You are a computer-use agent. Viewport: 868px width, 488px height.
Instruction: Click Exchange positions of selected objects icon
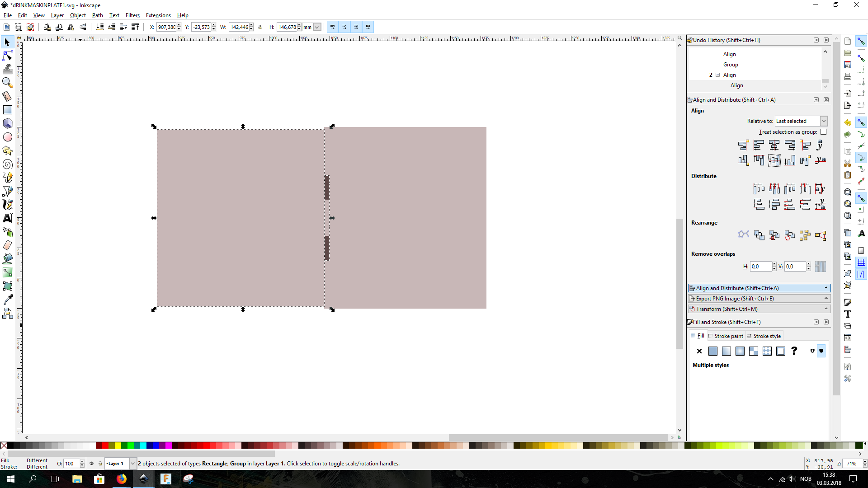coord(759,235)
